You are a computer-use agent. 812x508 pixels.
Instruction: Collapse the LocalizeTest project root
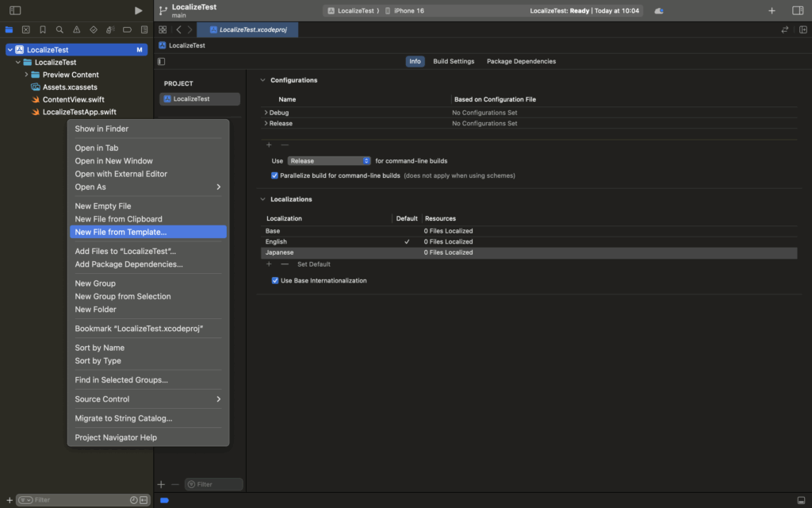(x=10, y=50)
